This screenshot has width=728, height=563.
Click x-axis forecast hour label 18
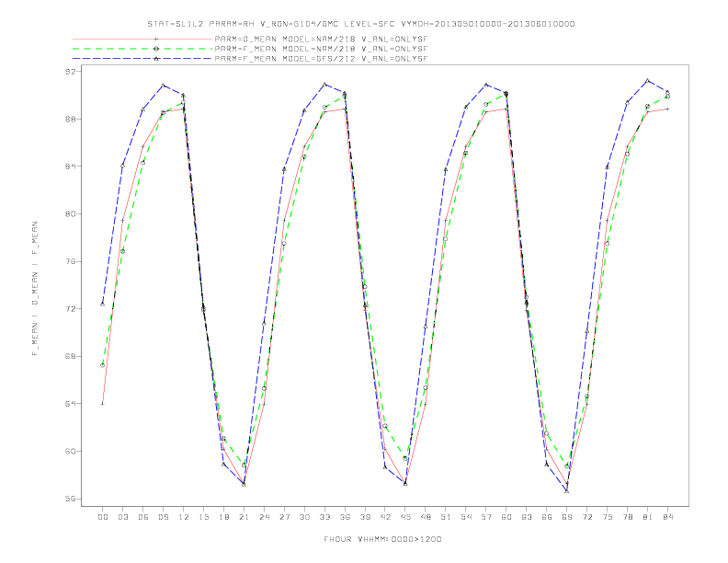[223, 517]
